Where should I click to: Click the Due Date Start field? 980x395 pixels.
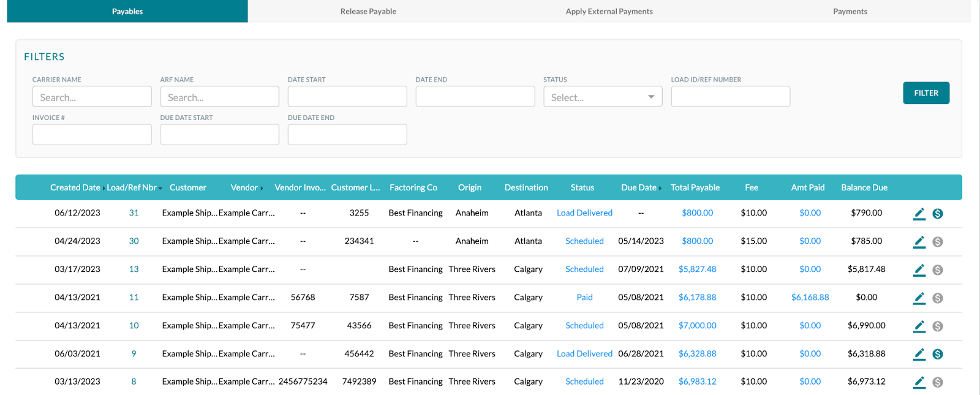pos(219,135)
